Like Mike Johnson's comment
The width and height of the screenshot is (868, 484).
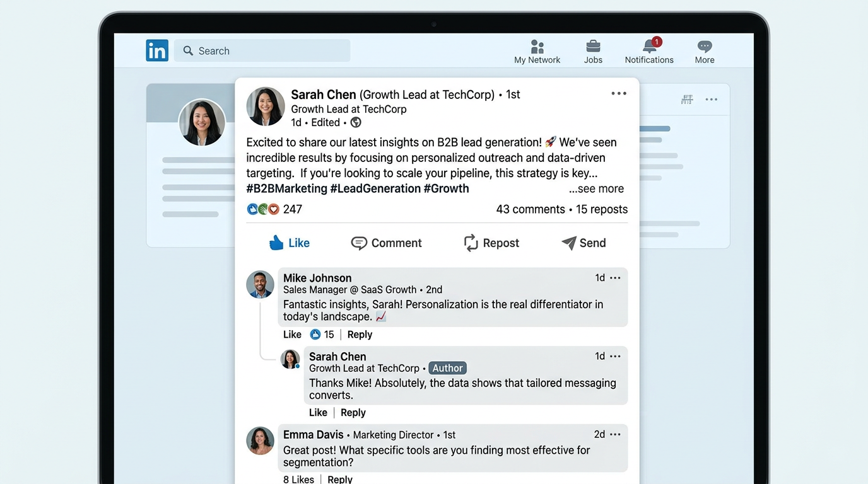pos(292,335)
